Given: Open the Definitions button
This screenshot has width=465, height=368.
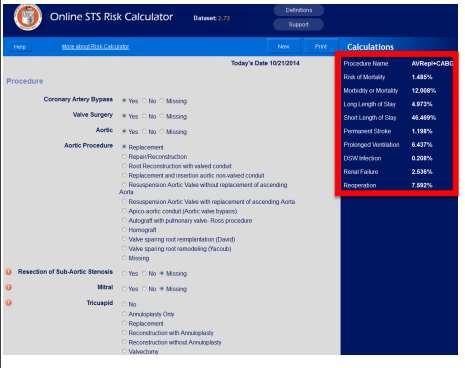Looking at the screenshot, I should tap(298, 10).
